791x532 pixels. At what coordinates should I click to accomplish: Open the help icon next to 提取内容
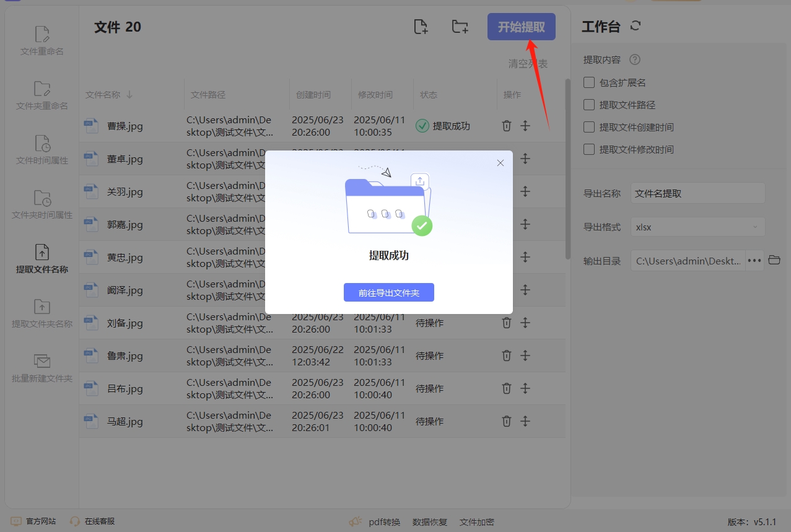tap(634, 60)
